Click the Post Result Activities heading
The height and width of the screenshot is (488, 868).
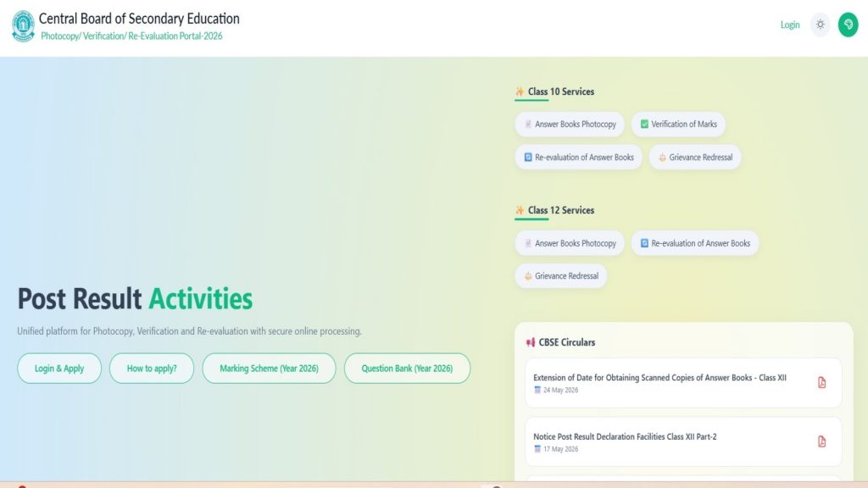[135, 299]
